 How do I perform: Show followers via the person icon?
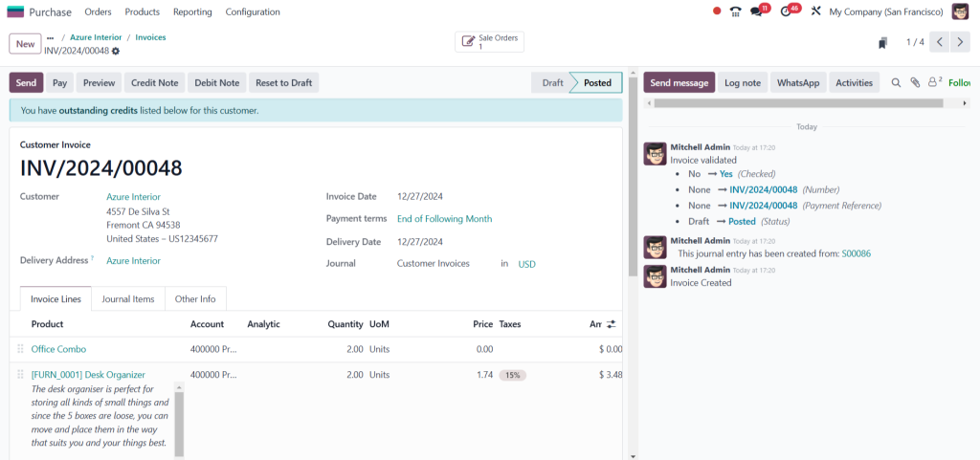(x=935, y=82)
